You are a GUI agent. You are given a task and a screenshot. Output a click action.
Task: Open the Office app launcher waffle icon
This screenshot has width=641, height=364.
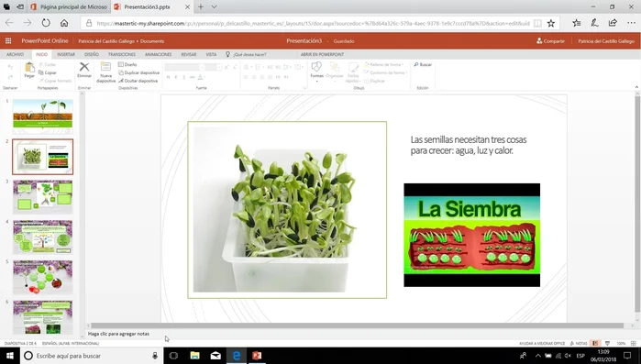(x=8, y=41)
